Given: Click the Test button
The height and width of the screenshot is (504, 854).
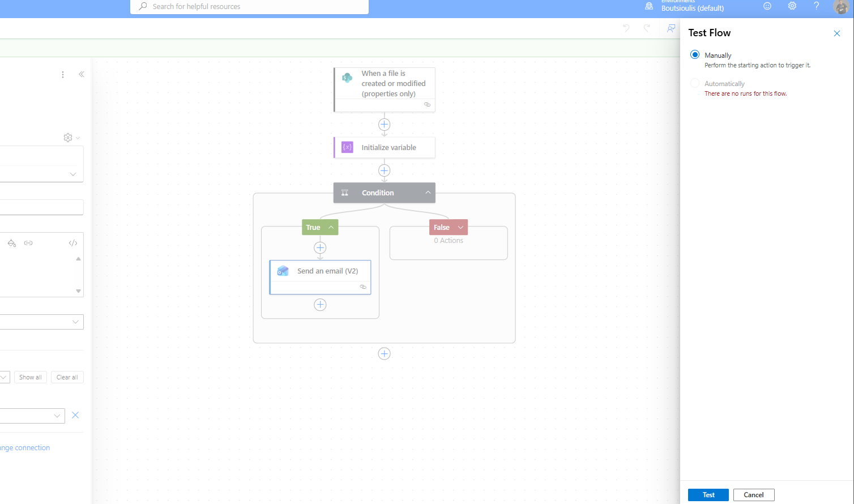Looking at the screenshot, I should click(x=708, y=495).
